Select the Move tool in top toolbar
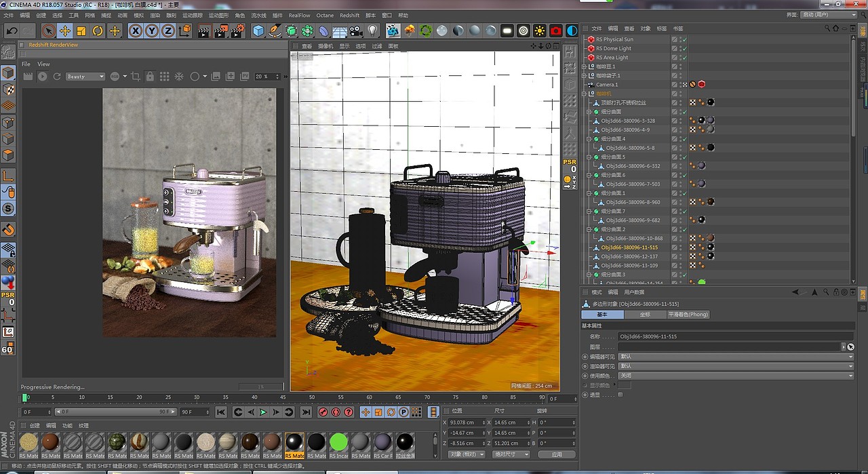 [65, 31]
